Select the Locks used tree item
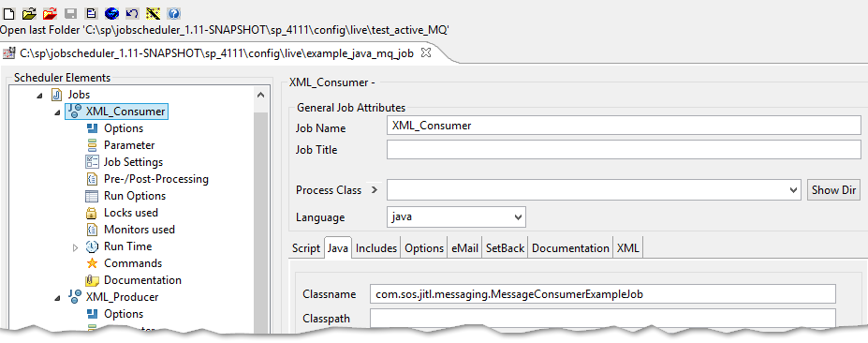The height and width of the screenshot is (343, 868). click(131, 213)
